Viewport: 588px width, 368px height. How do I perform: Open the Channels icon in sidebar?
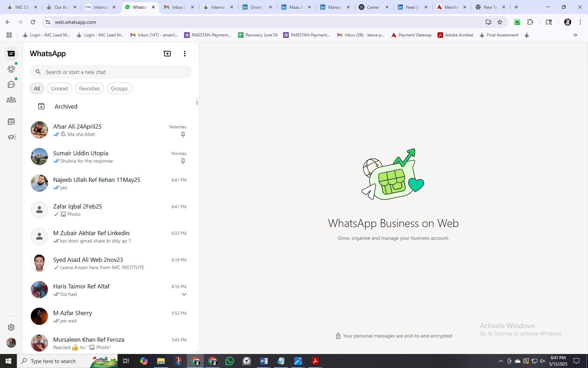11,84
